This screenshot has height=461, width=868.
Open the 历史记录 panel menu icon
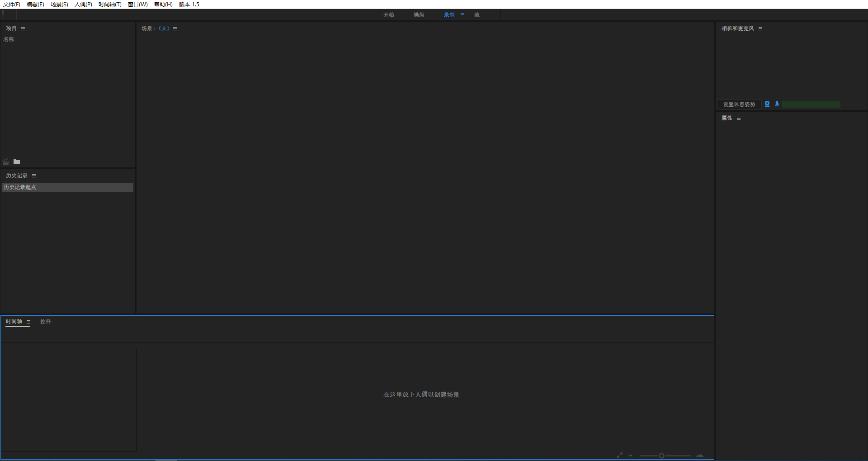coord(34,176)
